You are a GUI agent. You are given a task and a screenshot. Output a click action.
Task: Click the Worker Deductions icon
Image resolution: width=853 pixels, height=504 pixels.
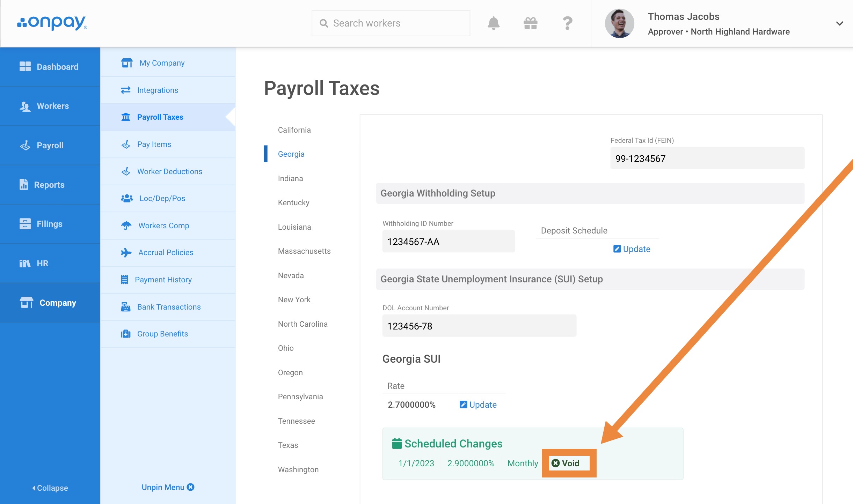126,171
